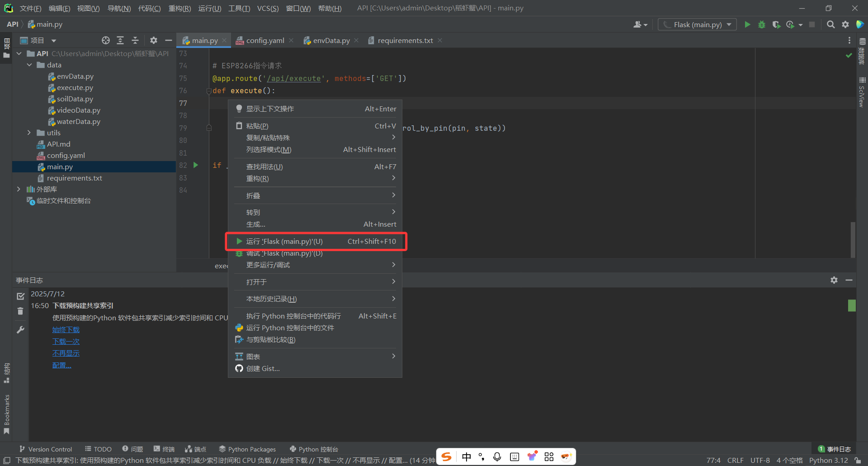The image size is (868, 466).
Task: Open the SciView side panel
Action: click(862, 93)
